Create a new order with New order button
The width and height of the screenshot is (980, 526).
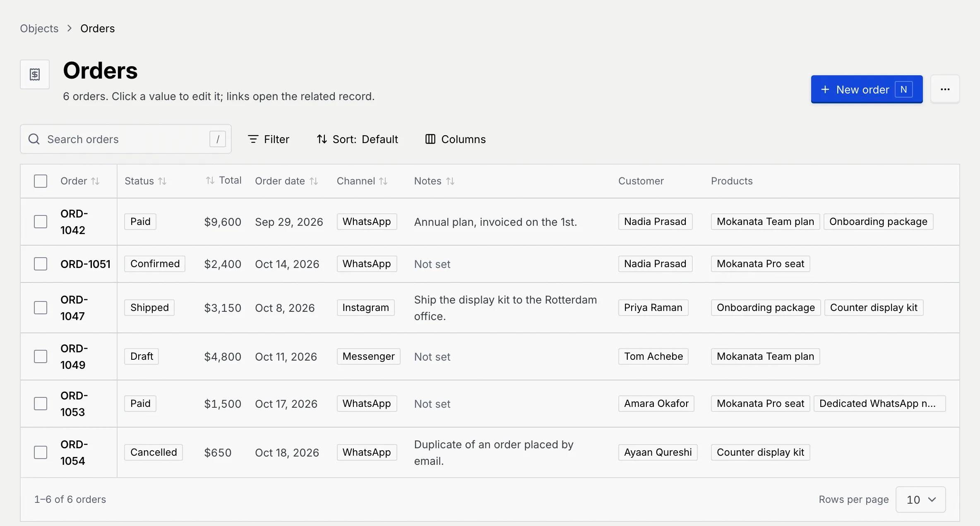pos(867,89)
